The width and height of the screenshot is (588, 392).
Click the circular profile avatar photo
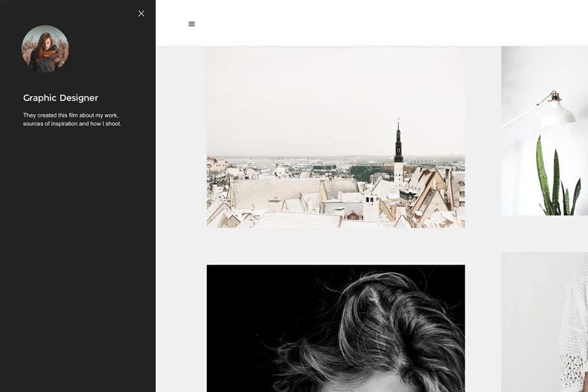point(45,48)
